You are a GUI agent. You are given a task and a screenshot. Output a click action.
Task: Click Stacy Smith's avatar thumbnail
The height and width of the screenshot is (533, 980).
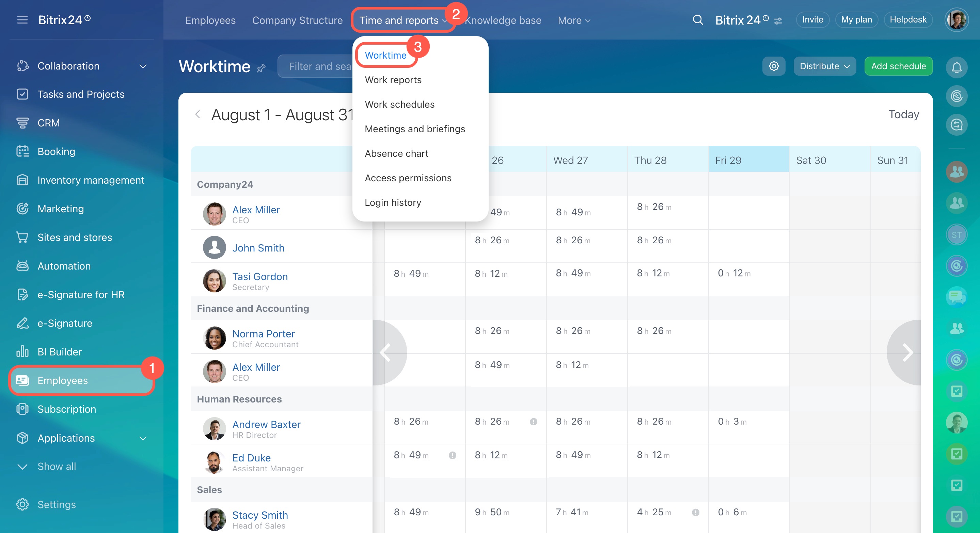[214, 519]
